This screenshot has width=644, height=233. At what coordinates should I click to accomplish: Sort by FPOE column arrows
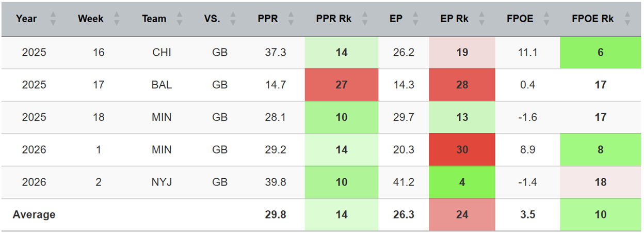[546, 19]
